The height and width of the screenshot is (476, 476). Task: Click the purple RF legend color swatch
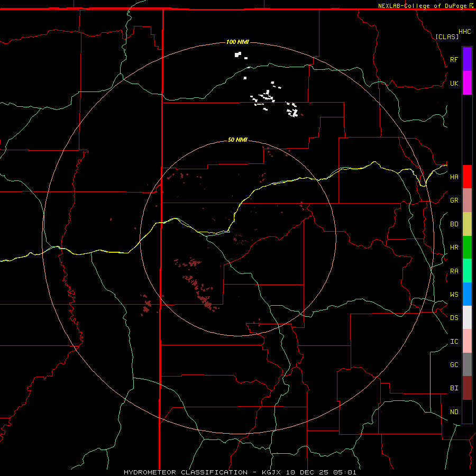coord(467,59)
